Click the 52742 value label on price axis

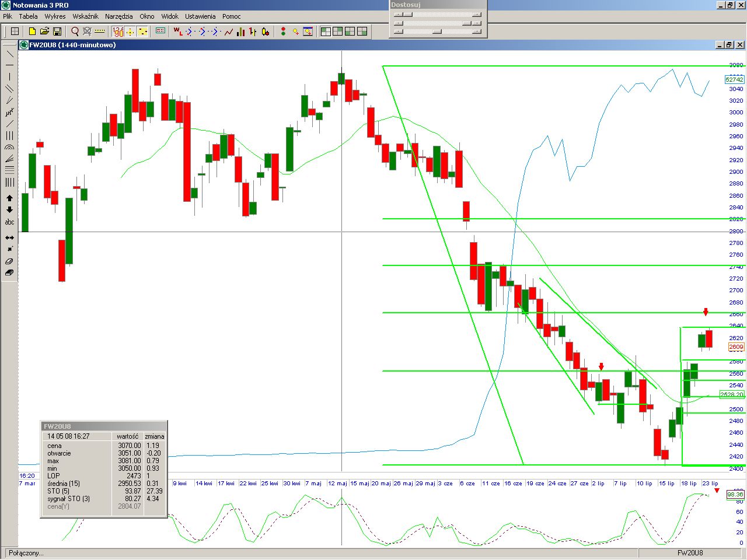click(x=734, y=79)
